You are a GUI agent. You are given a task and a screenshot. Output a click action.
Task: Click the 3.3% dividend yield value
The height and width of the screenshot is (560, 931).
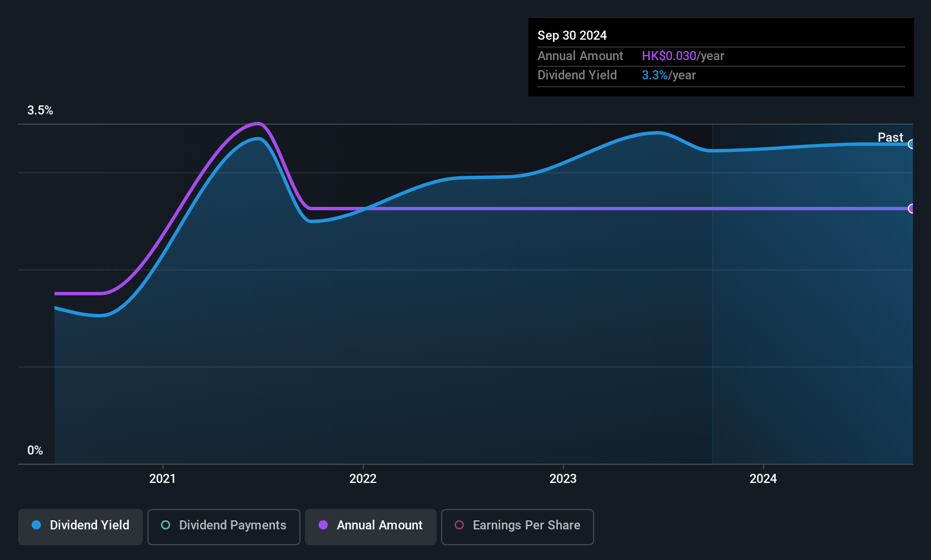pyautogui.click(x=655, y=75)
